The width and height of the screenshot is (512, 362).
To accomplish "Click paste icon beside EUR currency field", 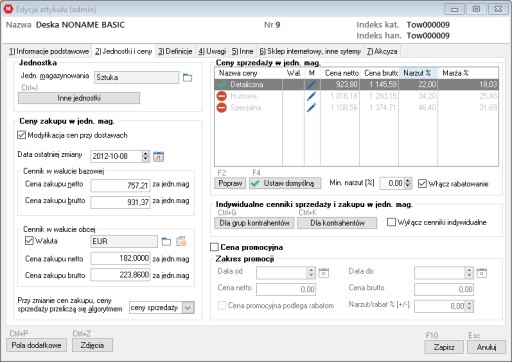I will (181, 241).
